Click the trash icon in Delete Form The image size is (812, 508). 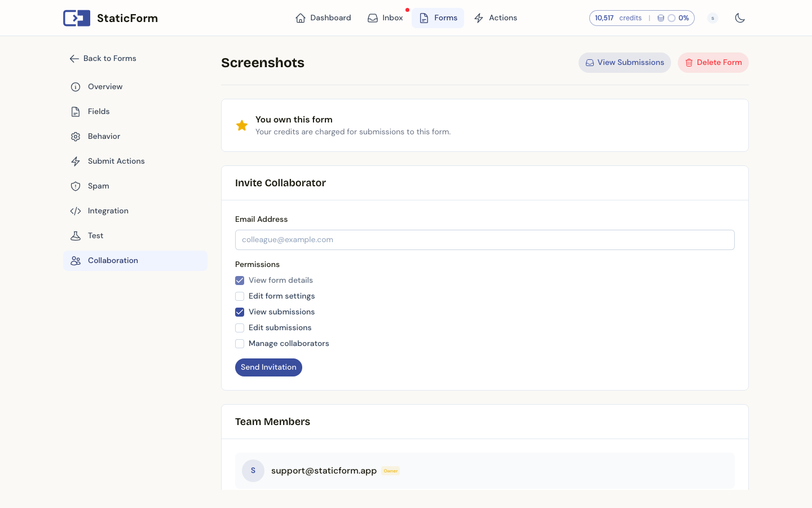click(x=689, y=63)
